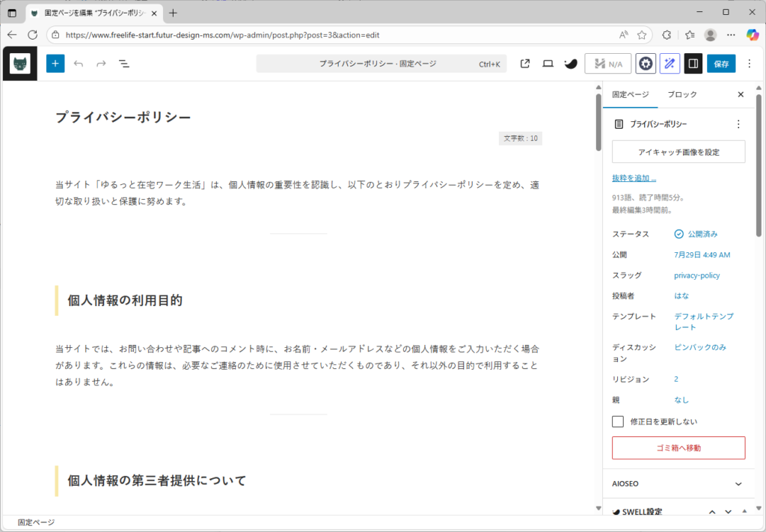Click the AI magic wand icon

669,64
